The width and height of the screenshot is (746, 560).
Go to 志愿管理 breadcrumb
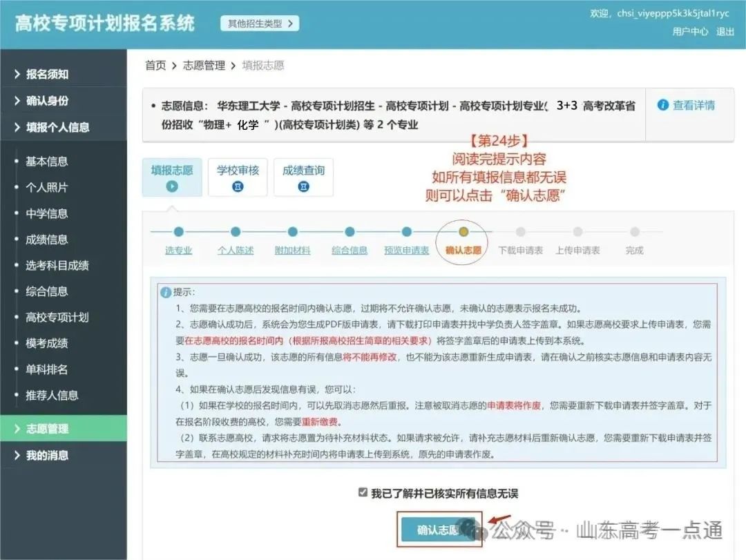pyautogui.click(x=204, y=65)
